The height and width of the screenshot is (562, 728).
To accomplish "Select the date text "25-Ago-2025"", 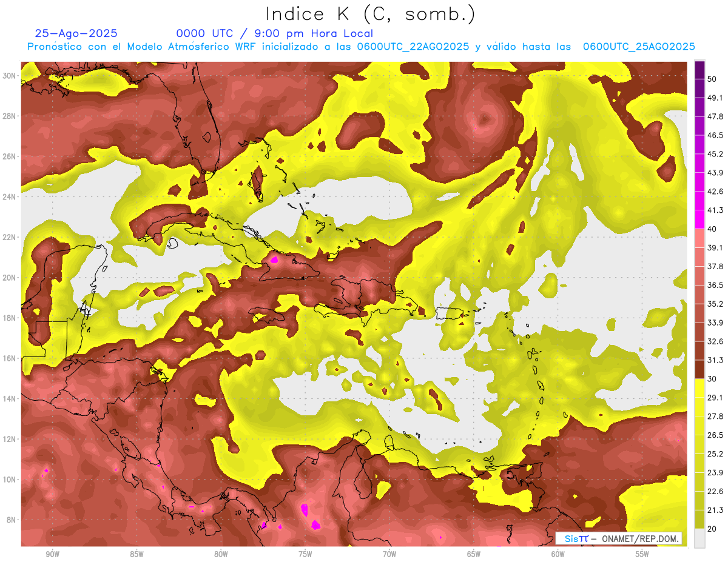I will pos(76,33).
